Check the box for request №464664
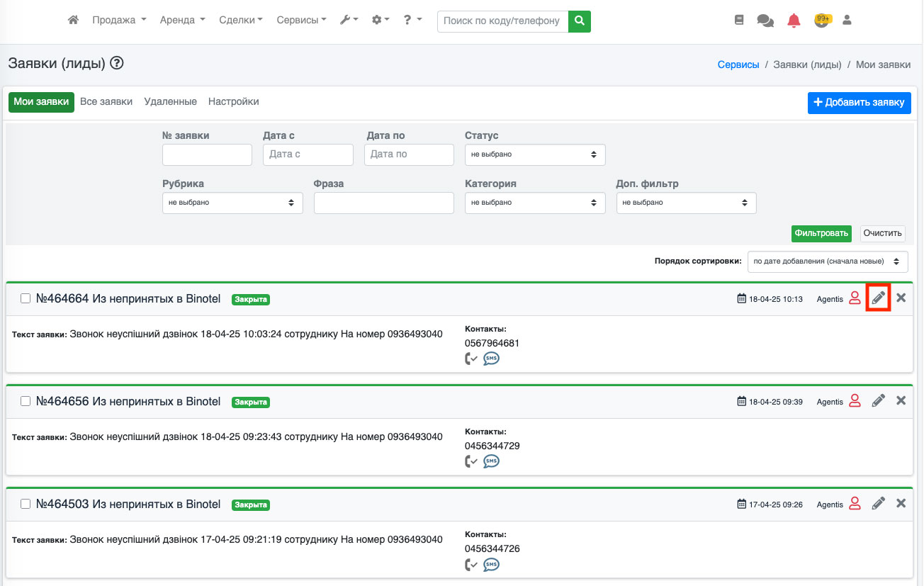This screenshot has width=924, height=586. 26,299
